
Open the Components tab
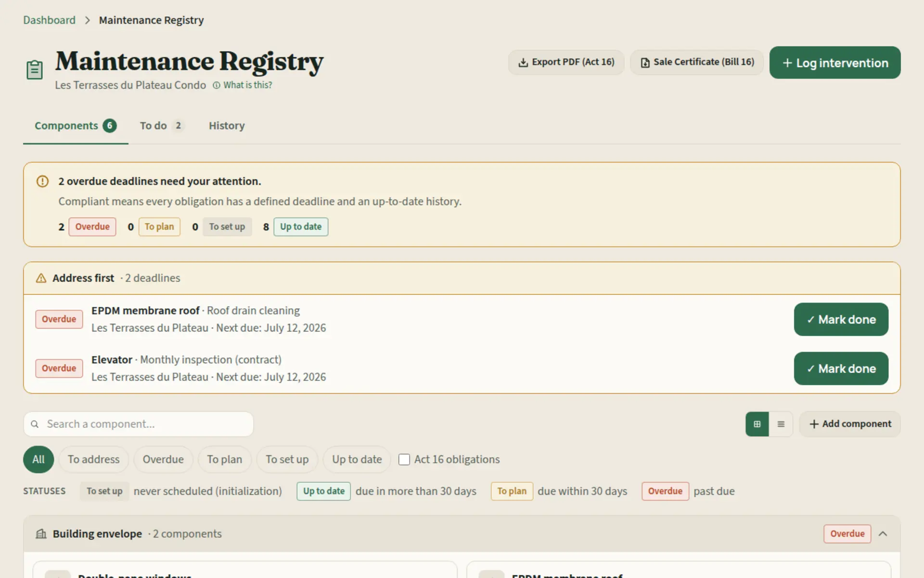tap(76, 126)
